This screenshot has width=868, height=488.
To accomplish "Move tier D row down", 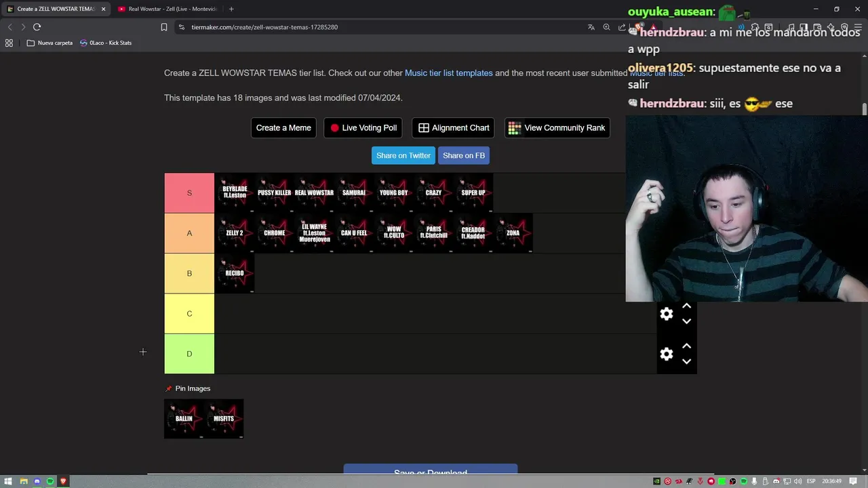I will 686,361.
